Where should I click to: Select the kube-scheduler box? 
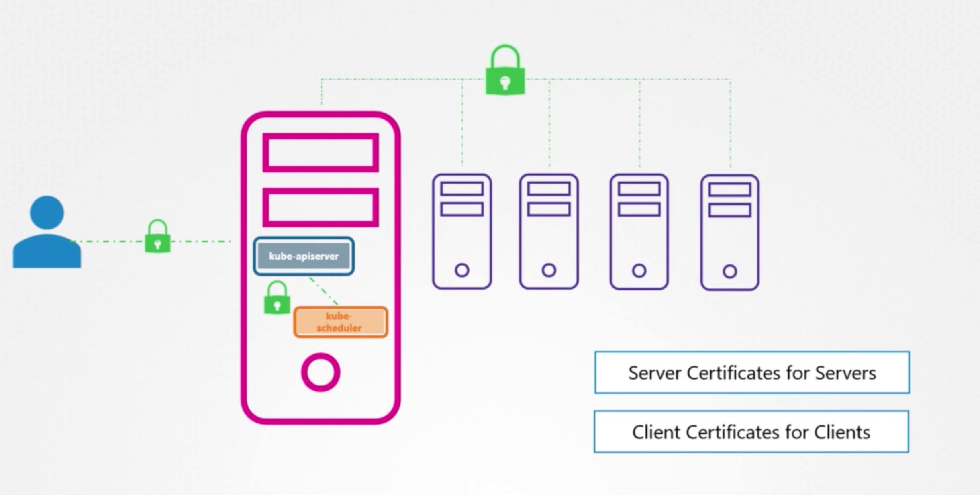point(341,322)
